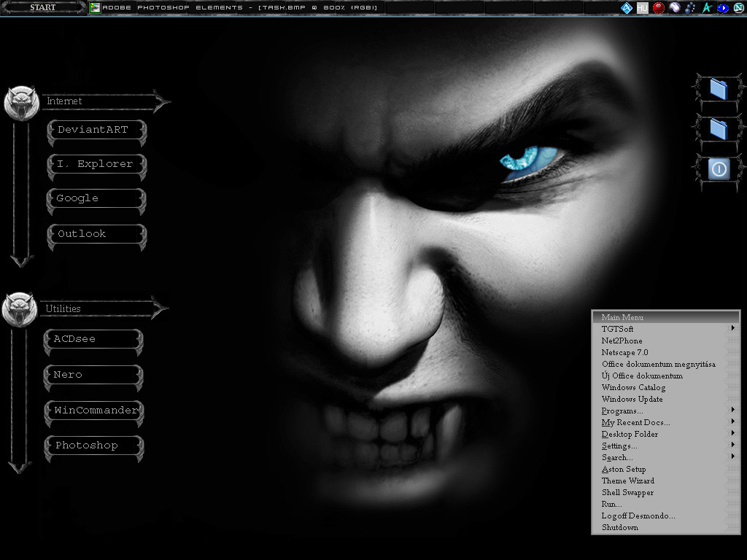Click the red smiley ball tray icon
The width and height of the screenshot is (747, 560).
point(659,7)
